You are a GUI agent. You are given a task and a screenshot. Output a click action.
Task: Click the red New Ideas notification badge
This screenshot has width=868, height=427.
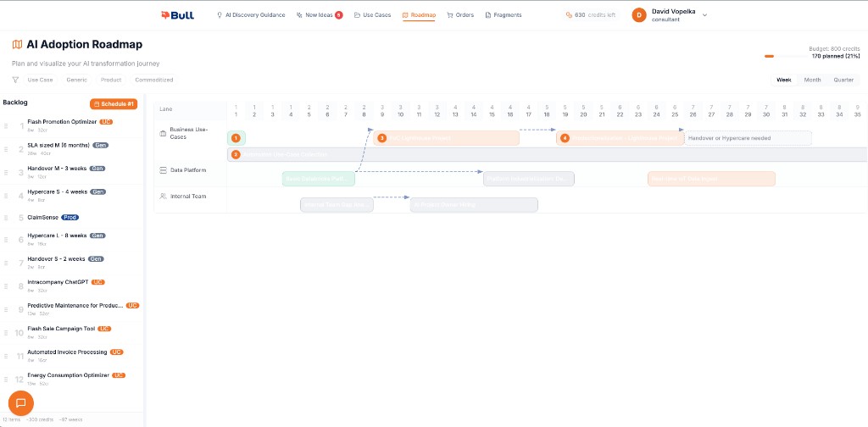tap(339, 15)
